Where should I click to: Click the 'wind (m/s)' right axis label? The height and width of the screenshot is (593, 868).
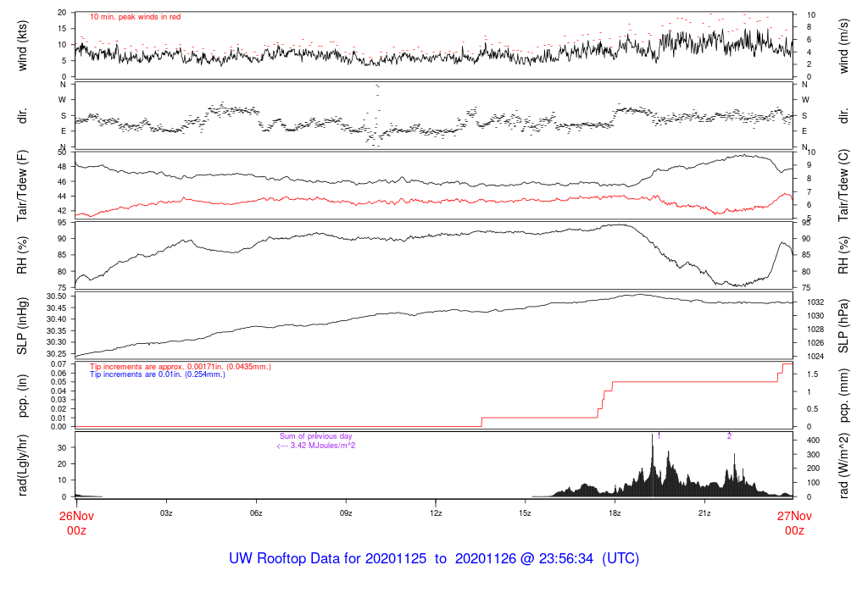click(843, 46)
